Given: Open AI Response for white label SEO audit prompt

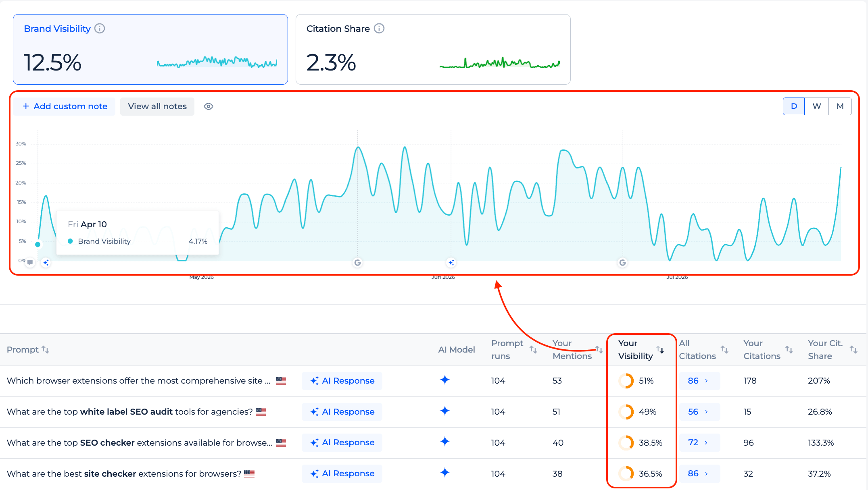Looking at the screenshot, I should pyautogui.click(x=342, y=412).
